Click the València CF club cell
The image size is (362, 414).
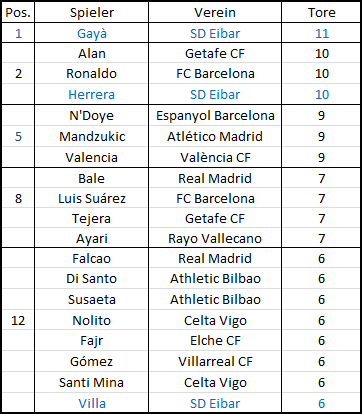point(215,157)
